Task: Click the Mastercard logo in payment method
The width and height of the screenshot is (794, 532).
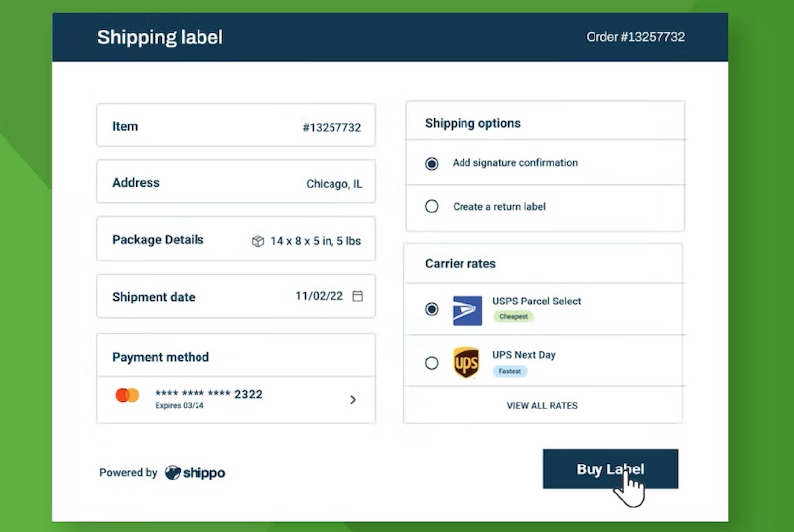Action: pyautogui.click(x=127, y=395)
